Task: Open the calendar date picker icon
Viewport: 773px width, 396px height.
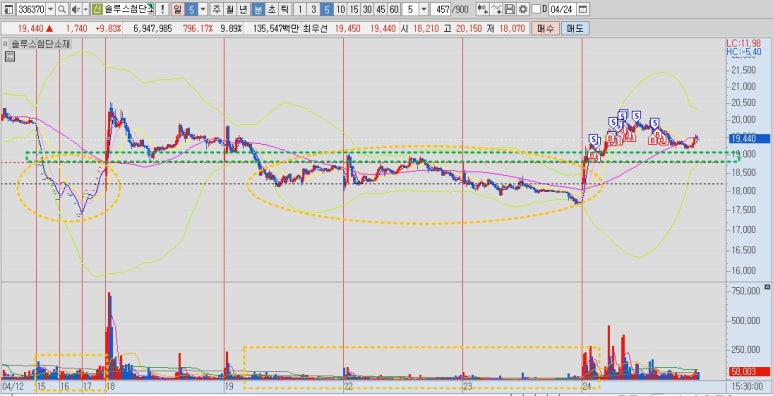Action: [583, 9]
